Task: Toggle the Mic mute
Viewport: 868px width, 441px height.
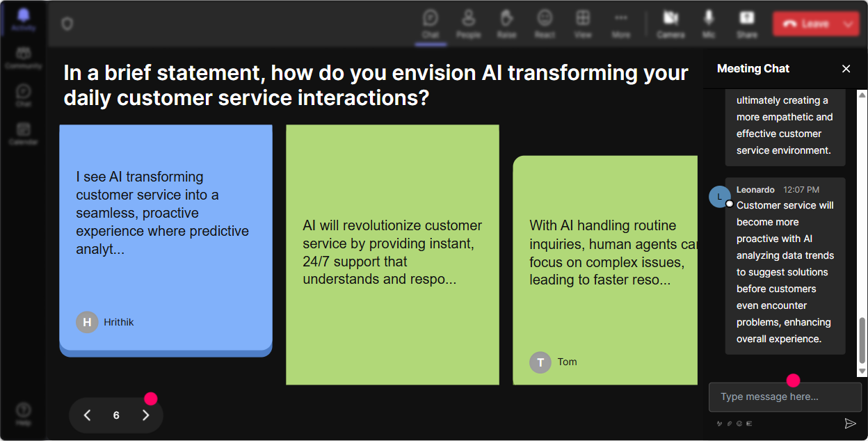Action: tap(709, 23)
